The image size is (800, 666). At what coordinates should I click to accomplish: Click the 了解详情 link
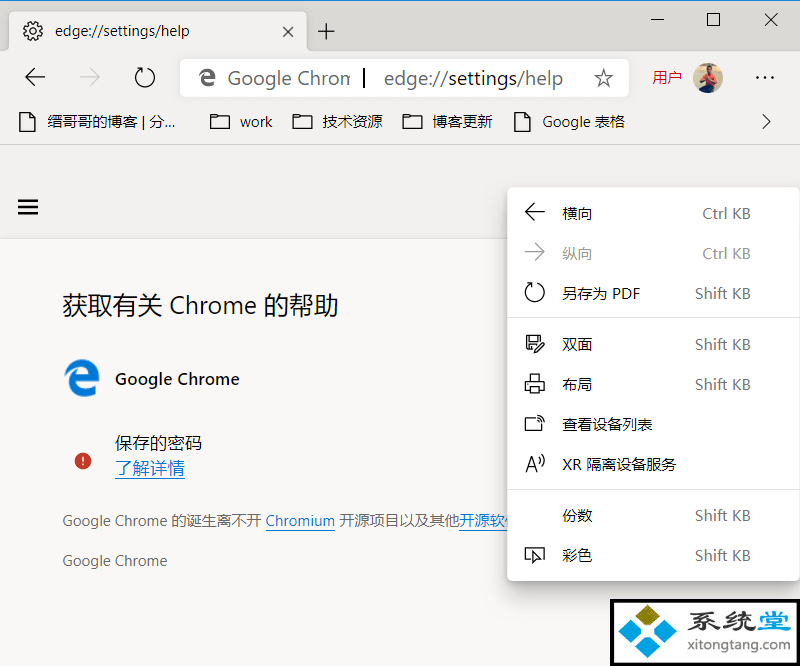click(x=150, y=468)
